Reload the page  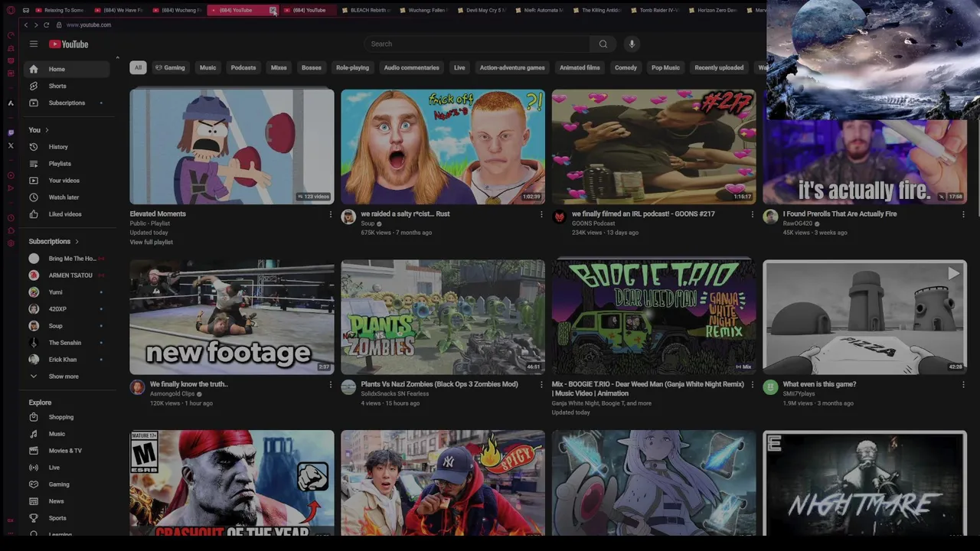pos(46,25)
